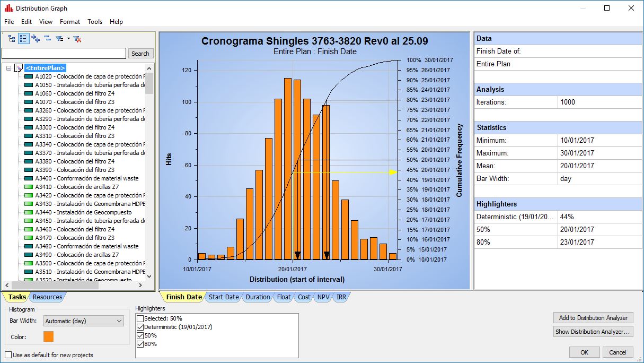
Task: Click the Search button
Action: point(140,54)
